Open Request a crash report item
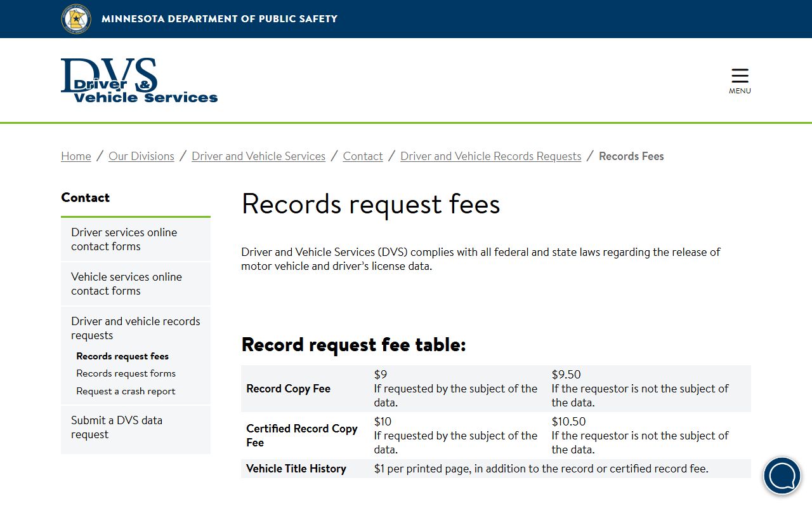Image resolution: width=812 pixels, height=508 pixels. coord(126,391)
